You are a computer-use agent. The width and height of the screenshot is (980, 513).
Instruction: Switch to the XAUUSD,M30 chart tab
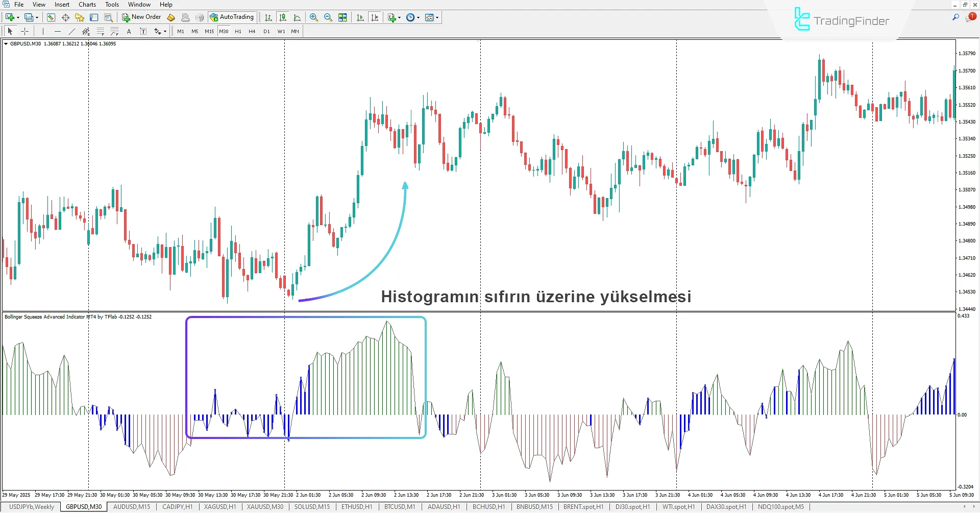point(265,507)
